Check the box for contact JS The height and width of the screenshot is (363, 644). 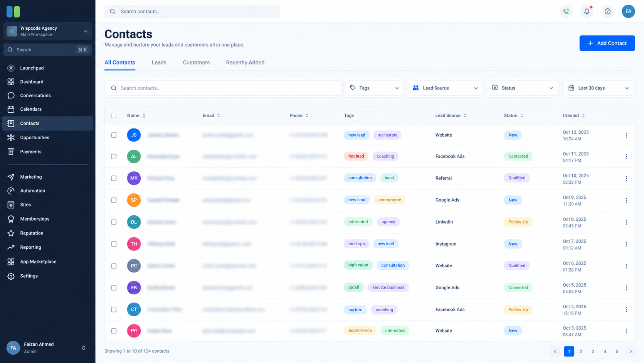(114, 135)
